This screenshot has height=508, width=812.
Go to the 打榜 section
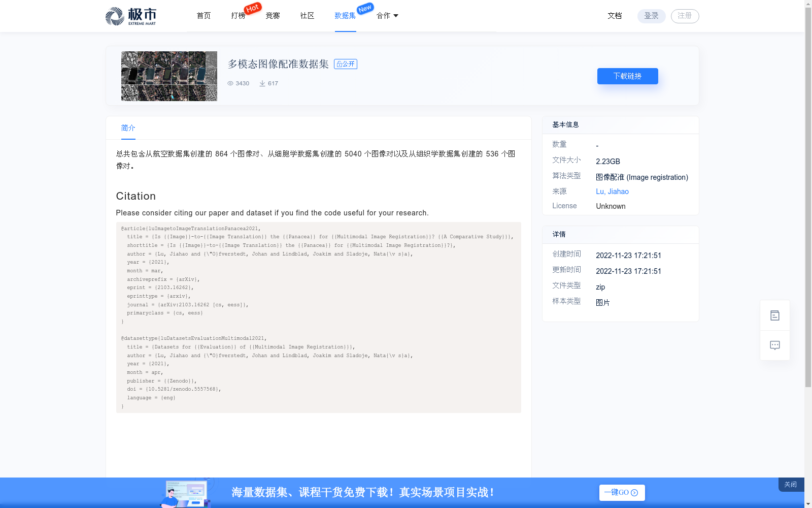(x=238, y=16)
